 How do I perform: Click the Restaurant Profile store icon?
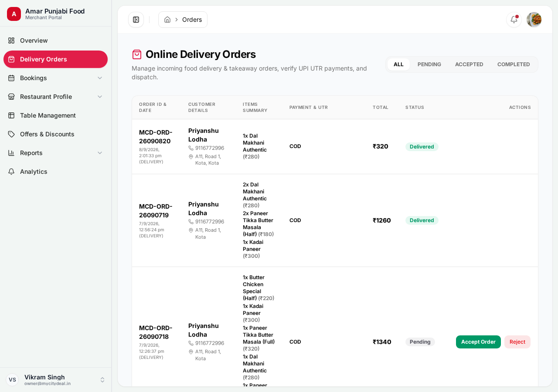coord(11,97)
